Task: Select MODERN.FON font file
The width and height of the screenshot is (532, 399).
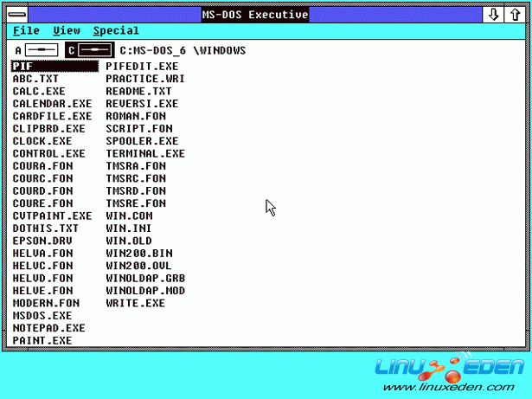Action: click(46, 303)
